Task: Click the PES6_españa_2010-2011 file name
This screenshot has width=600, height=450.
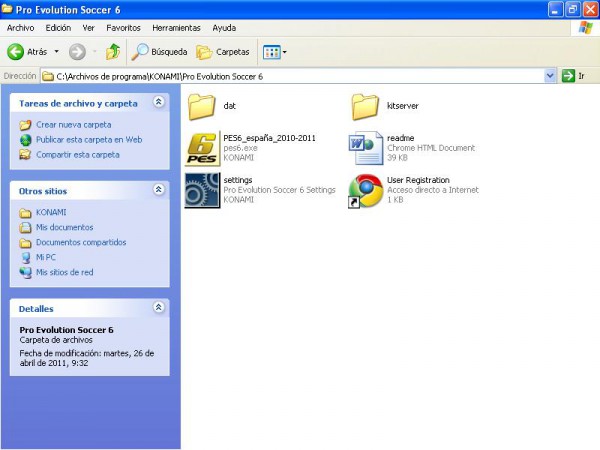Action: [269, 138]
